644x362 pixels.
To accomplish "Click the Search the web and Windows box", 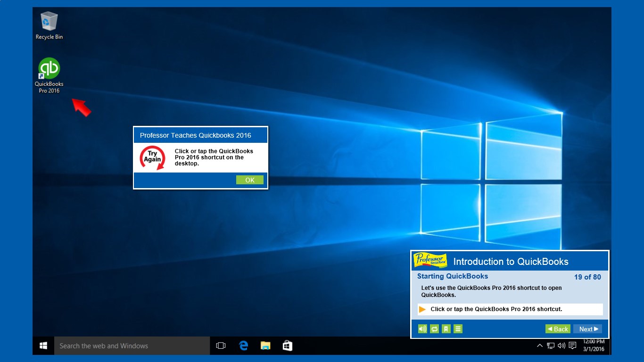I will [x=132, y=346].
